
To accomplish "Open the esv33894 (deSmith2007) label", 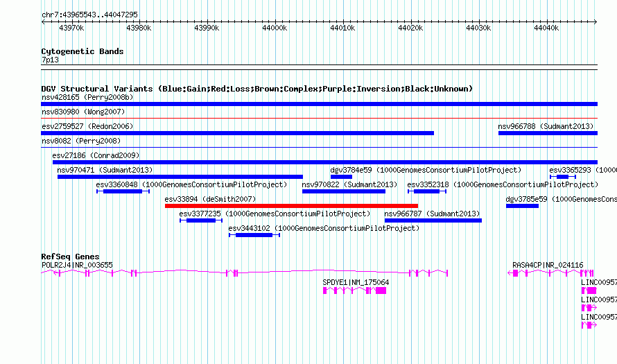I will [210, 199].
